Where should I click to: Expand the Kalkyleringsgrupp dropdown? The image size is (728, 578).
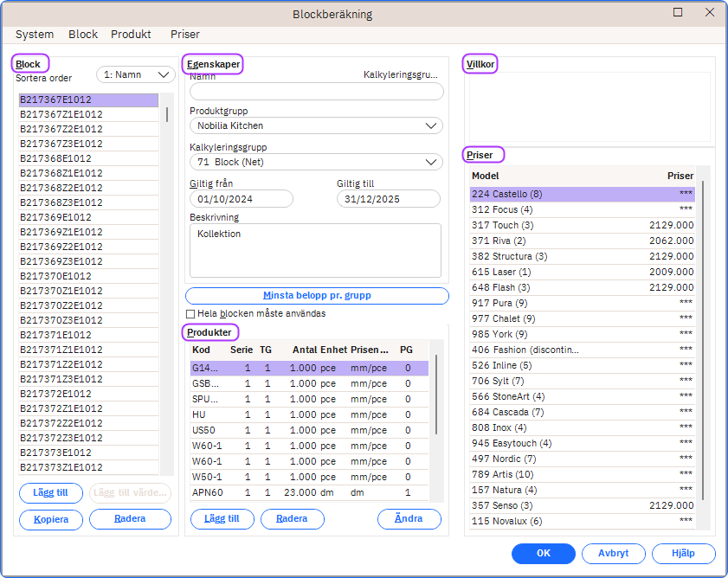(x=316, y=162)
